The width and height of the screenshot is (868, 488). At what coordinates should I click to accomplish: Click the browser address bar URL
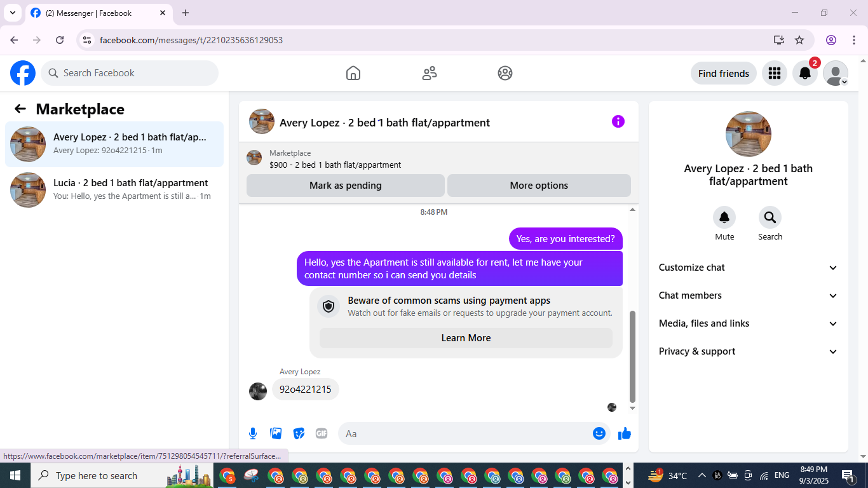click(191, 40)
